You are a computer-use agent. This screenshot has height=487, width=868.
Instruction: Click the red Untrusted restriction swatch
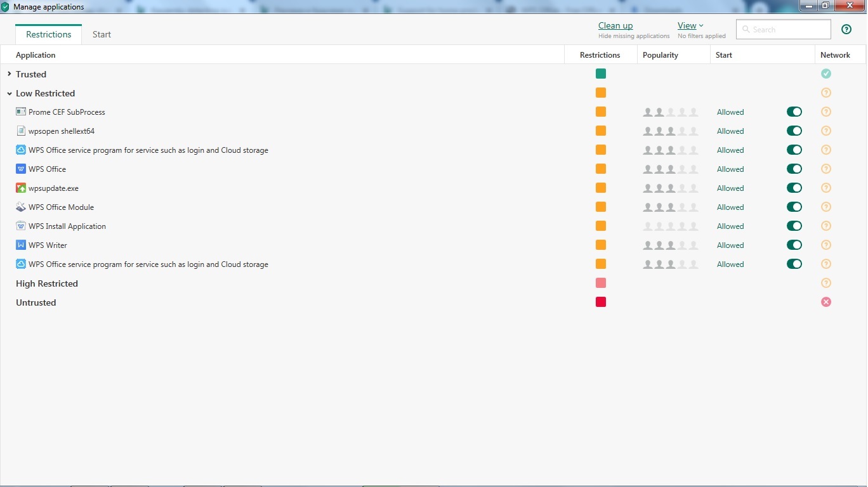601,302
